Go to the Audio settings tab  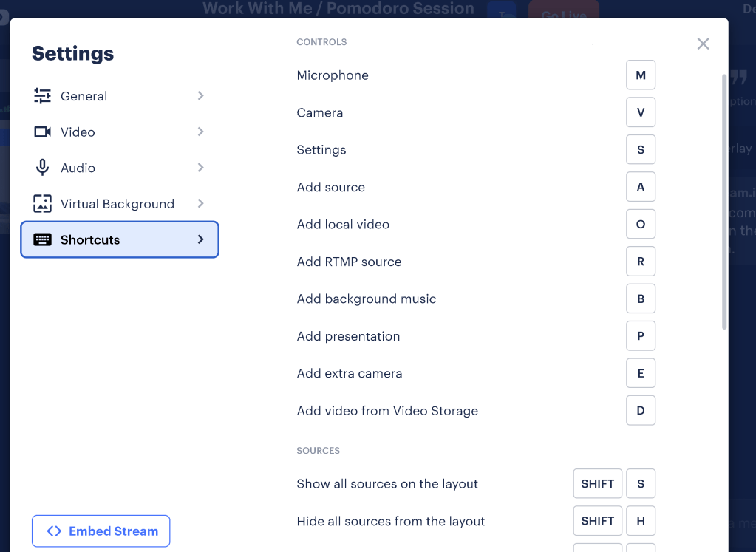[x=120, y=168]
